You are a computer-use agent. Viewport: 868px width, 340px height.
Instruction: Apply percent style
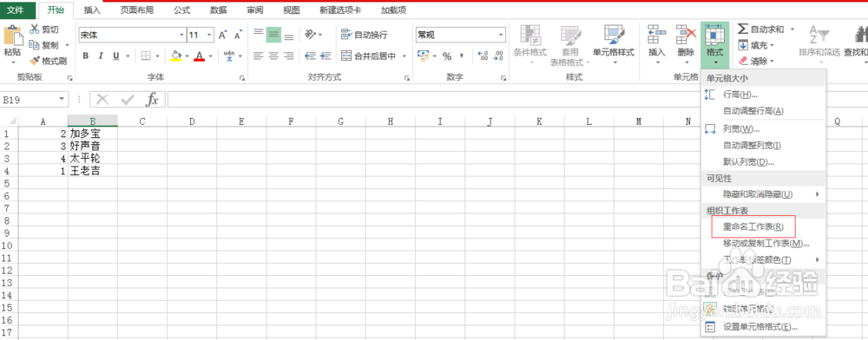pyautogui.click(x=447, y=56)
